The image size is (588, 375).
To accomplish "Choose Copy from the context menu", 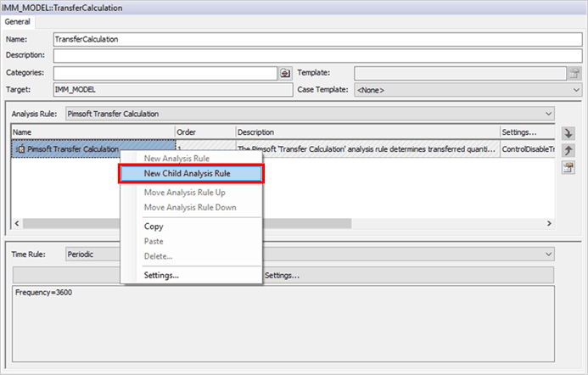I will (x=154, y=227).
